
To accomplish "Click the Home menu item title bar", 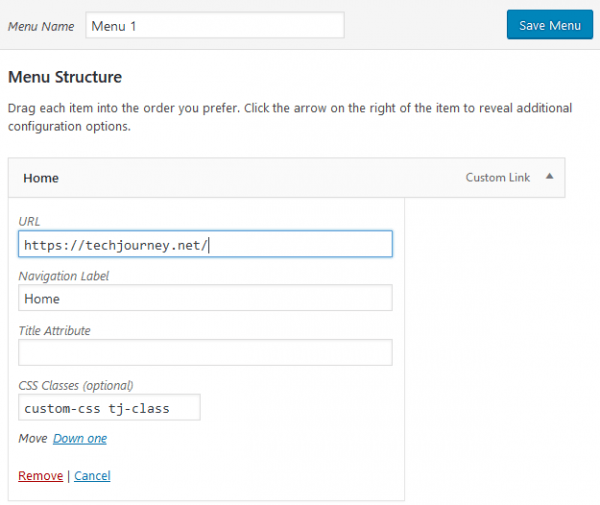I will (x=287, y=178).
